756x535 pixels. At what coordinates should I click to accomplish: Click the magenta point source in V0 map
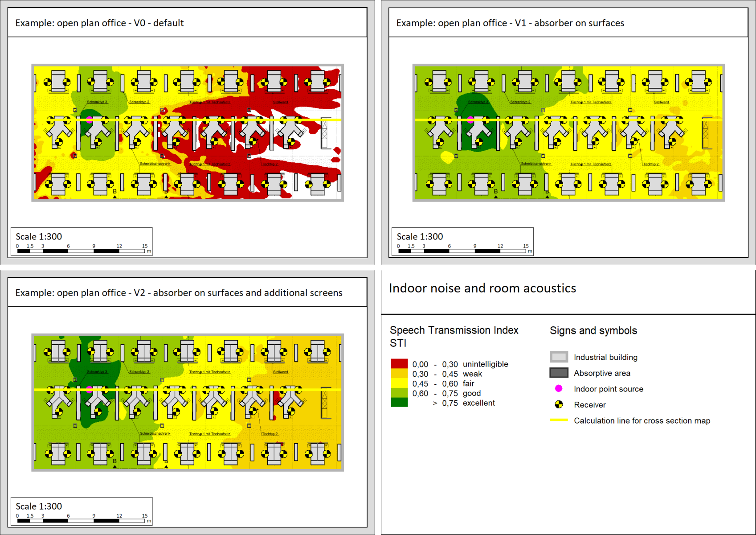click(x=90, y=120)
